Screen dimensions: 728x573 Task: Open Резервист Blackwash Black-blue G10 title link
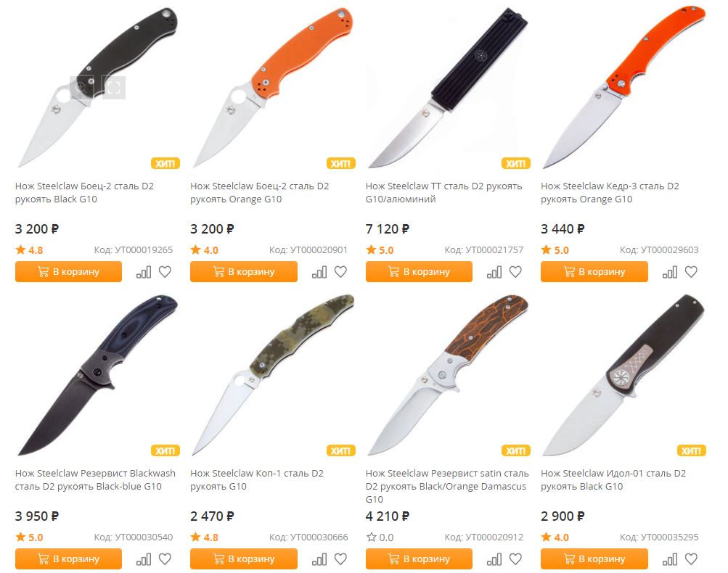pyautogui.click(x=95, y=479)
